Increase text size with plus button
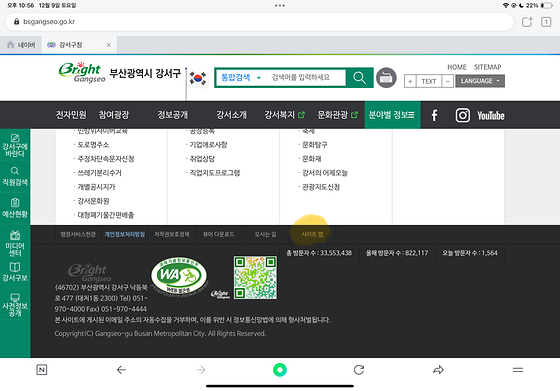The height and width of the screenshot is (391, 560). pos(410,81)
